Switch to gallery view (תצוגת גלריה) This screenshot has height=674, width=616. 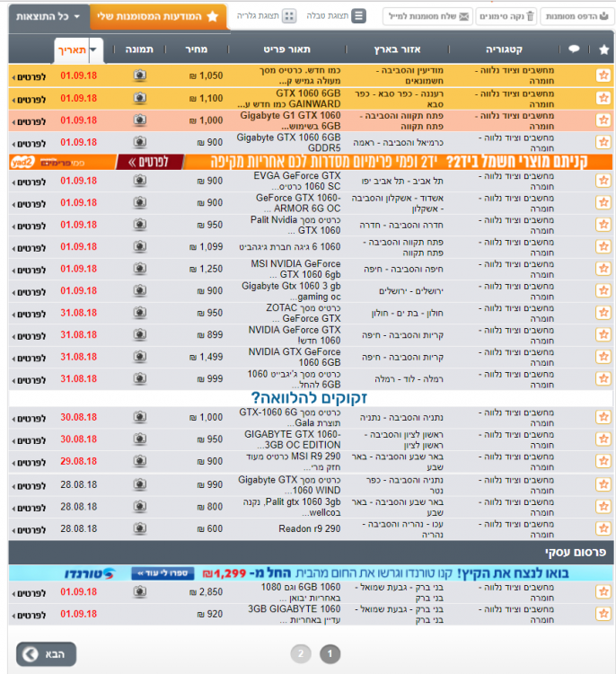pos(267,16)
